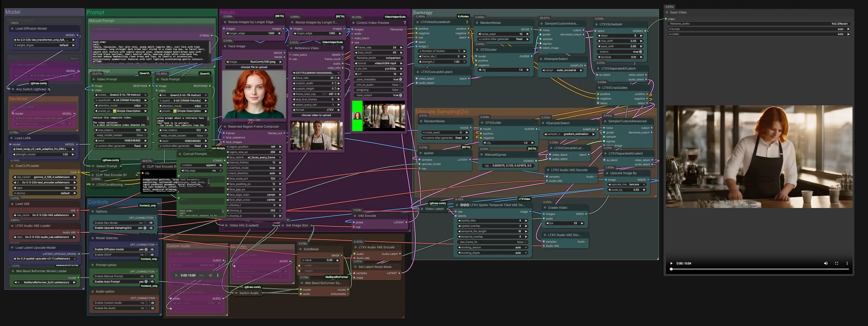Reset the force_rate value icon
Image resolution: width=868 pixels, height=326 pixels.
(x=336, y=78)
